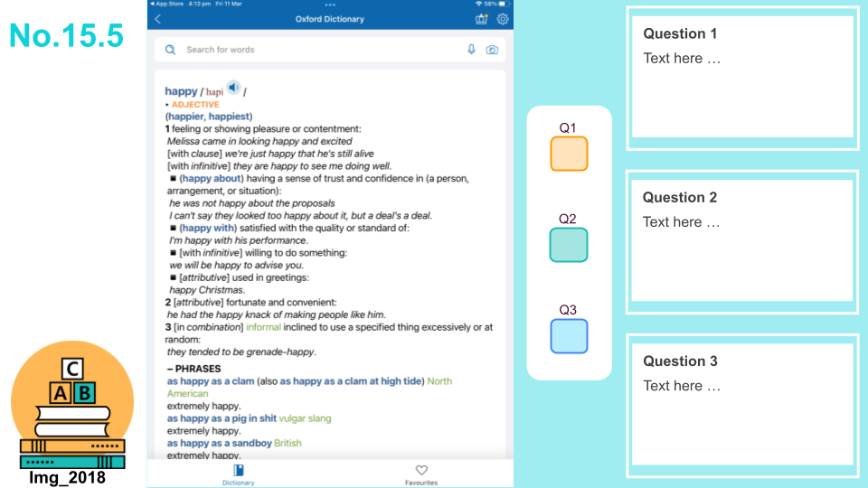Screen dimensions: 868x488
Task: Open camera search icon
Action: pyautogui.click(x=492, y=50)
